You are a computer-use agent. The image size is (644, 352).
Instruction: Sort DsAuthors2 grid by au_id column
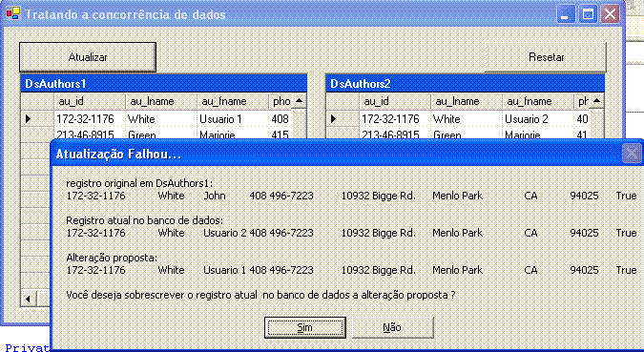[x=395, y=101]
